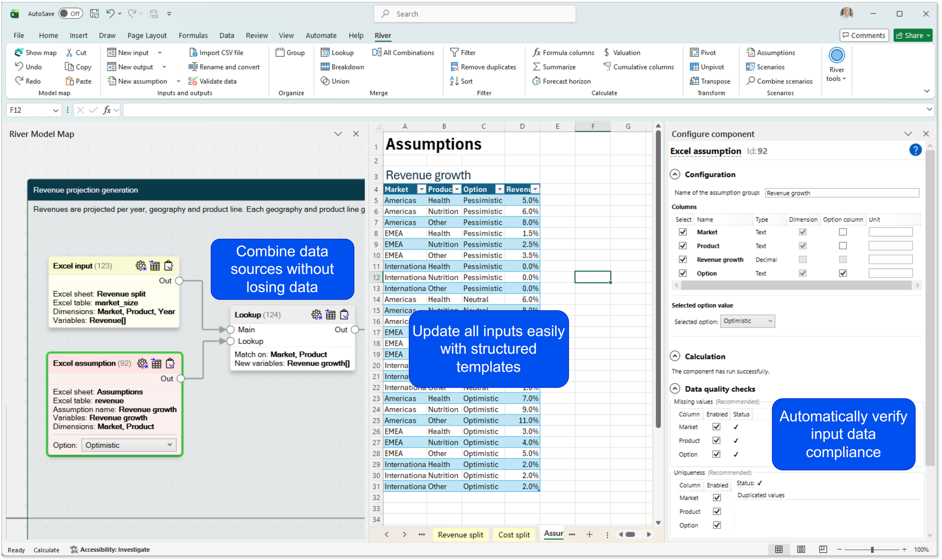Open the Comments button
This screenshot has height=560, width=942.
tap(864, 35)
